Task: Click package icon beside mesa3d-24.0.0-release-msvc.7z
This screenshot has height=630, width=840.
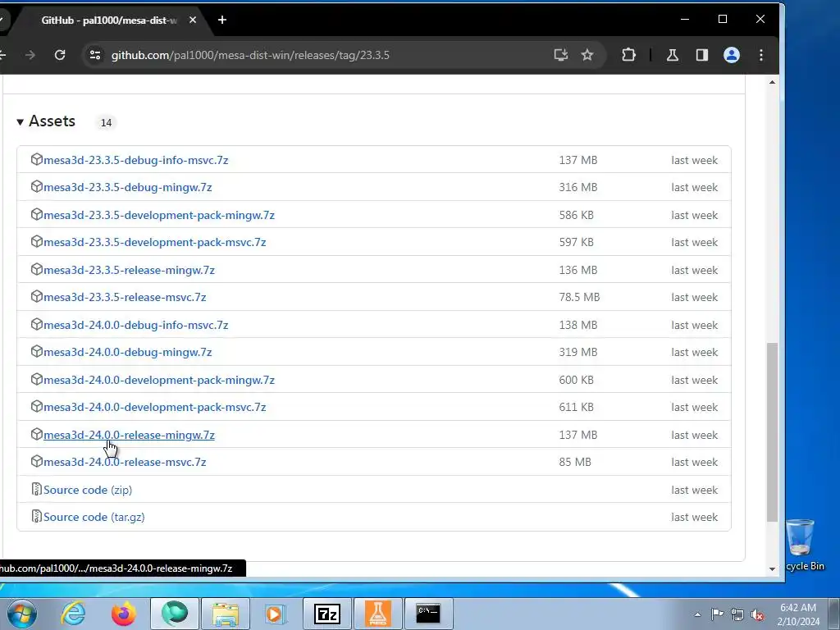Action: click(36, 461)
